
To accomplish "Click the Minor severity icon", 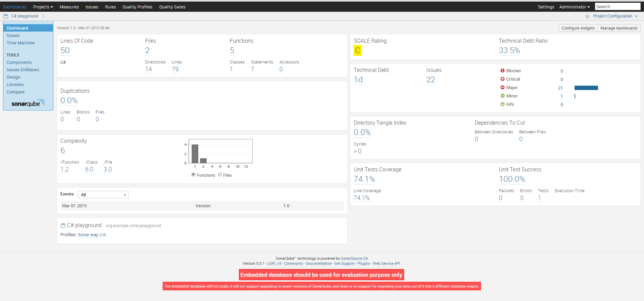I will (x=502, y=96).
